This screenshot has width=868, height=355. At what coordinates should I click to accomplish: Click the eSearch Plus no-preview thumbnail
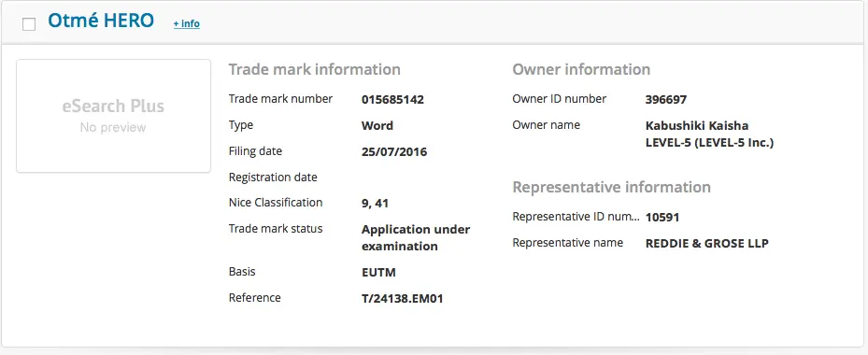click(113, 116)
